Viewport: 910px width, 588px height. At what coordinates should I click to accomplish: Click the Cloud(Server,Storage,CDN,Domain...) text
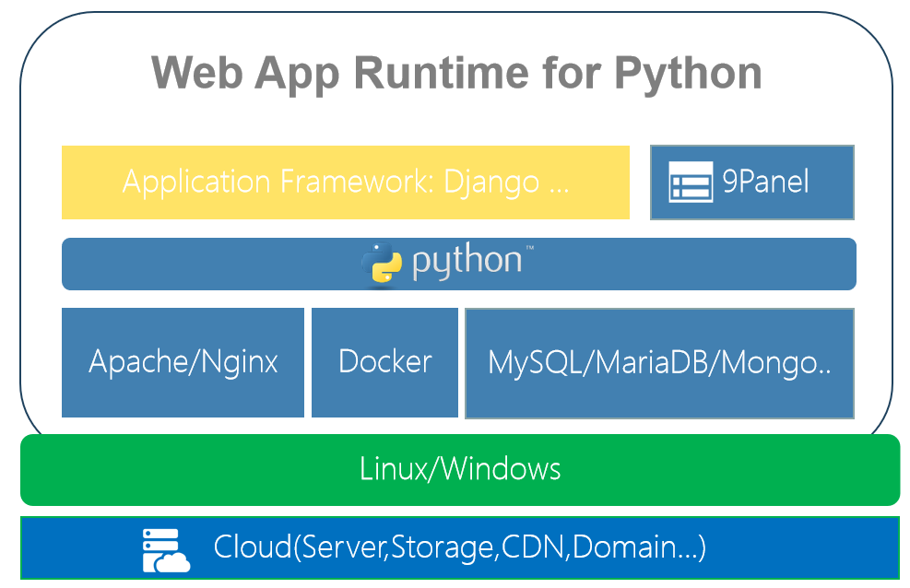(460, 547)
